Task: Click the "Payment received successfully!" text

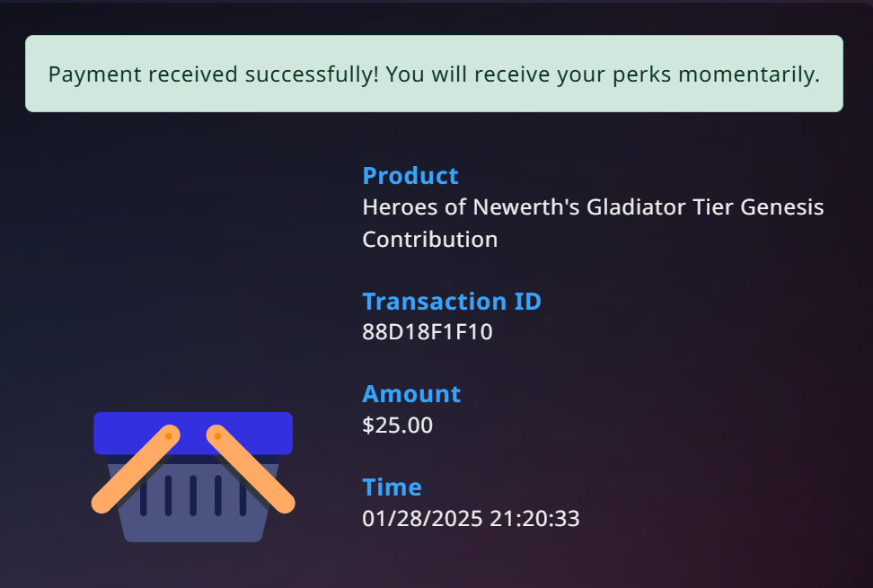Action: [213, 74]
